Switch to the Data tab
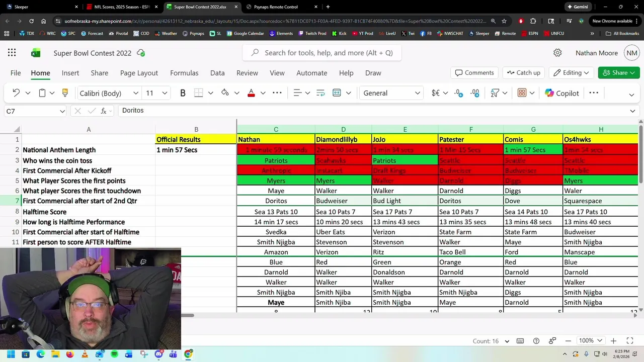The width and height of the screenshot is (644, 362). coord(217,73)
